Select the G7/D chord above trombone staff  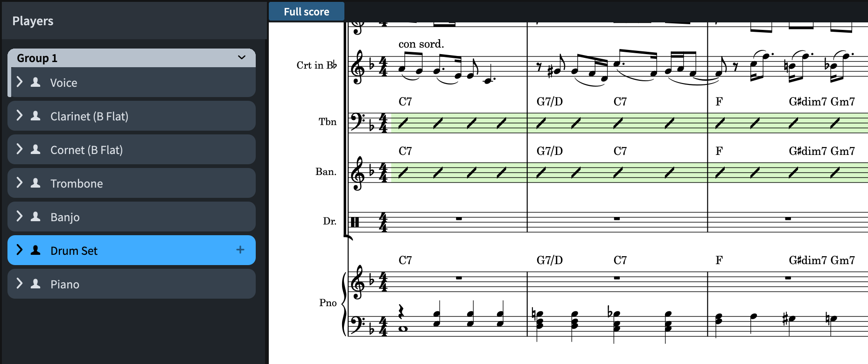[x=549, y=101]
